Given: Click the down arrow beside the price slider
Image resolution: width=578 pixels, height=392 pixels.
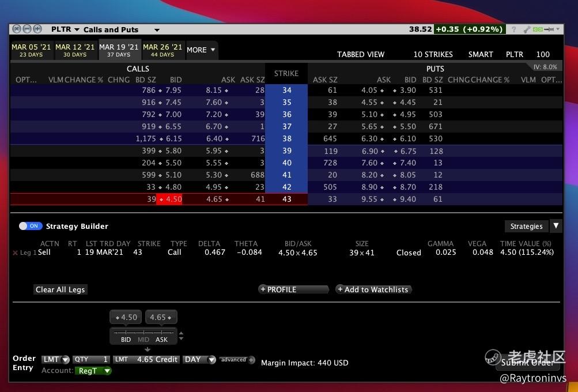Looking at the screenshot, I should (181, 338).
